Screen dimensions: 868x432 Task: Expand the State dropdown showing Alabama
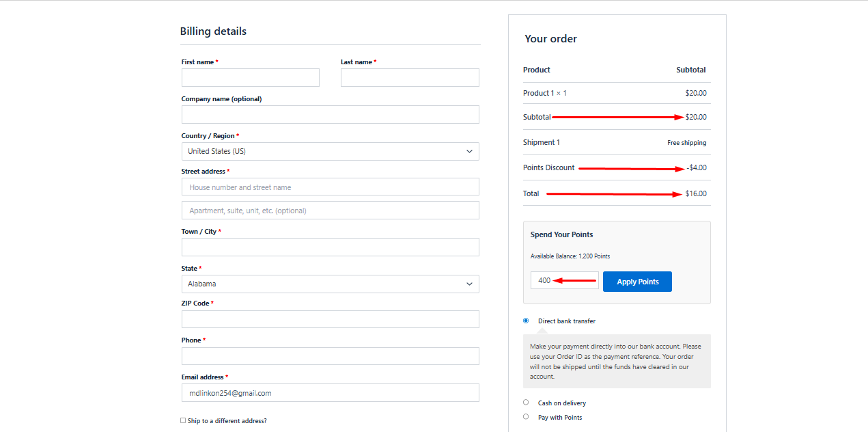[331, 284]
